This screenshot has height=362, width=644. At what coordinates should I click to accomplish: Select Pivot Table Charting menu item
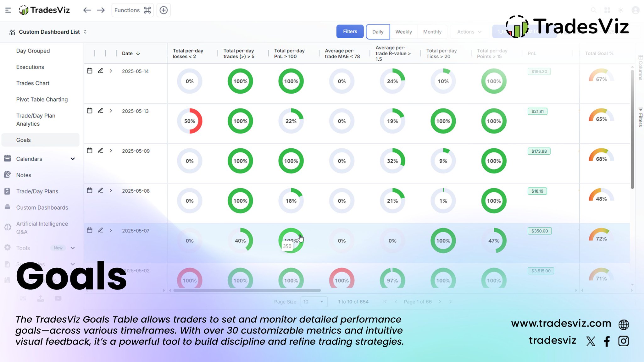[42, 99]
